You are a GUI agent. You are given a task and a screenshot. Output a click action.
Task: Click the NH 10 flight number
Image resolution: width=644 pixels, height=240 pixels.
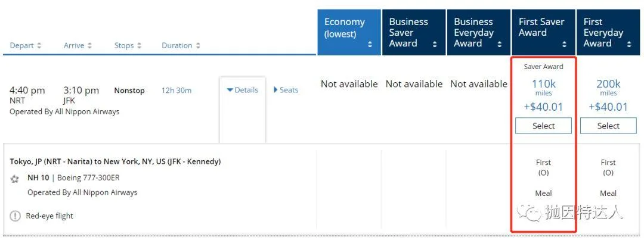pos(38,178)
